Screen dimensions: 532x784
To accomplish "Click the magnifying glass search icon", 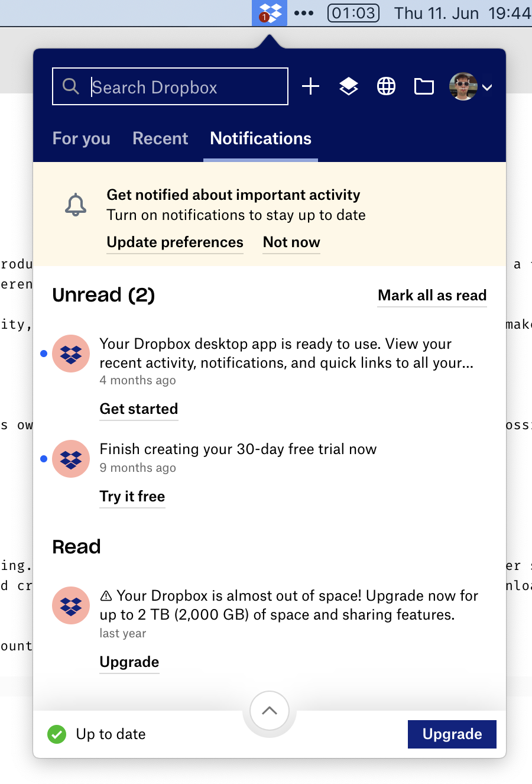I will (x=71, y=86).
